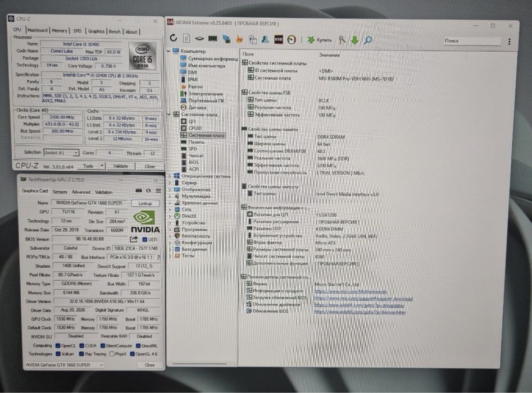This screenshot has height=393, width=532.
Task: Open the GPU selection dropdown in GPU-Z
Action: (65, 365)
